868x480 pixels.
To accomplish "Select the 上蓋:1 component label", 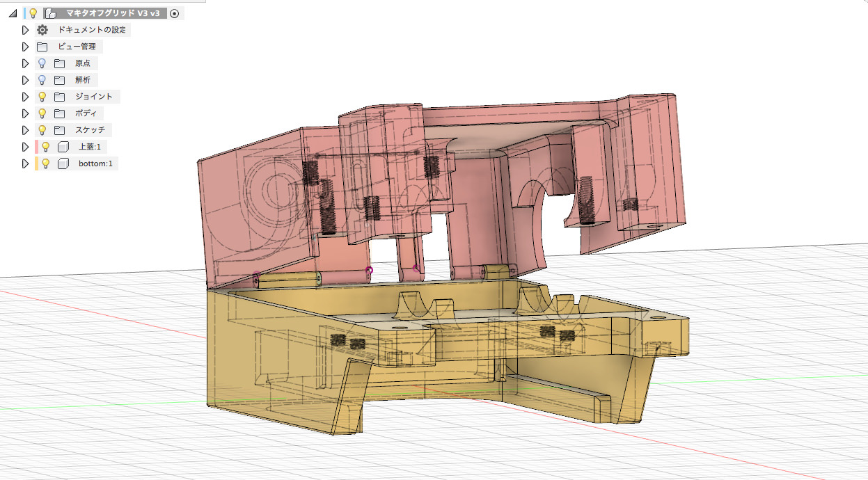I will 90,147.
